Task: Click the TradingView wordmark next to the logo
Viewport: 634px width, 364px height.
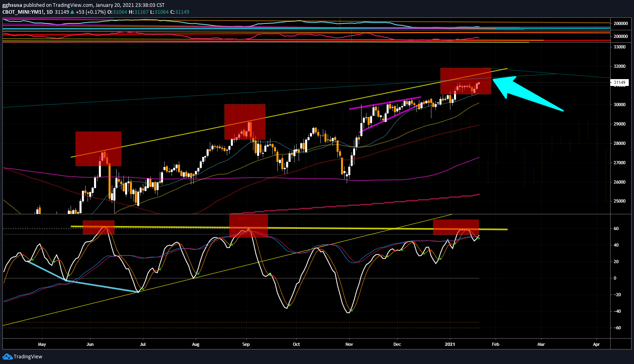Action: (x=28, y=356)
